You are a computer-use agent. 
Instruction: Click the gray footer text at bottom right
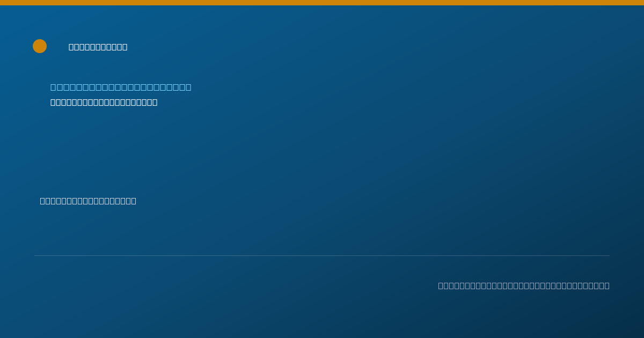point(524,286)
